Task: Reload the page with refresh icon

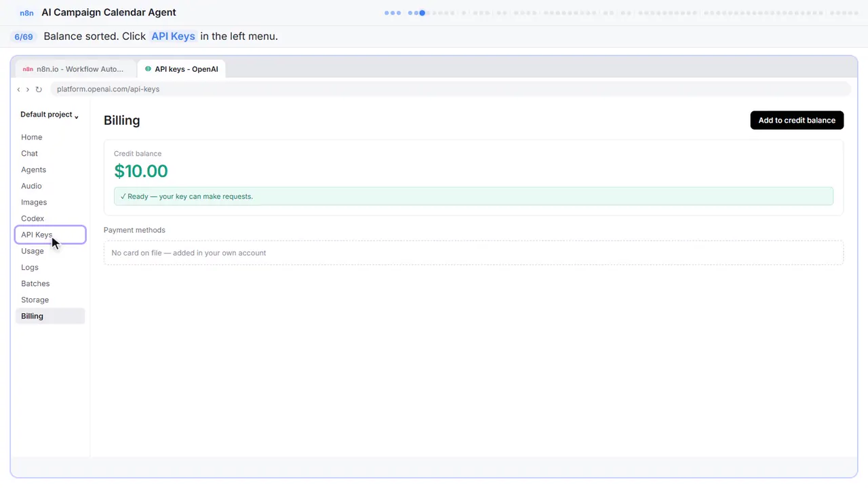Action: (x=39, y=89)
